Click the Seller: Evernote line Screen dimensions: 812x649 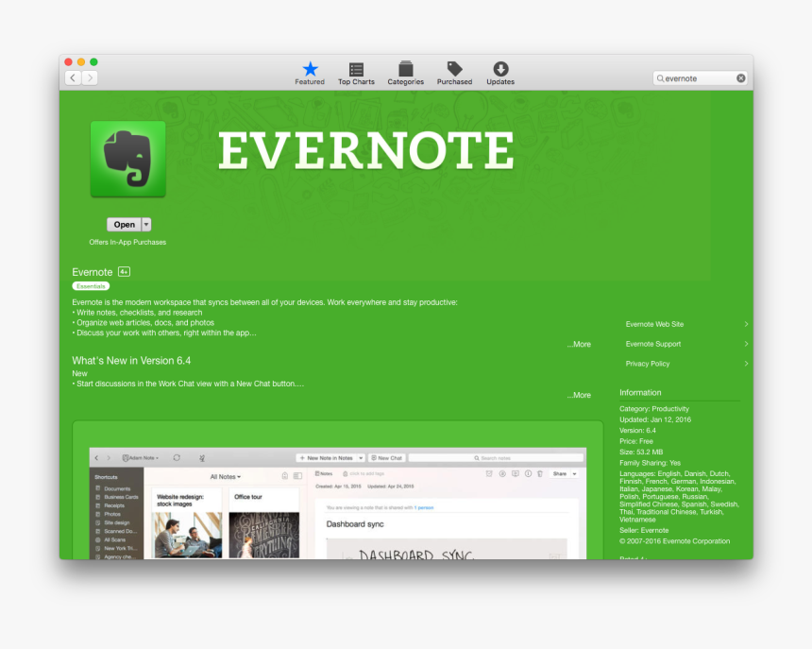(x=644, y=530)
